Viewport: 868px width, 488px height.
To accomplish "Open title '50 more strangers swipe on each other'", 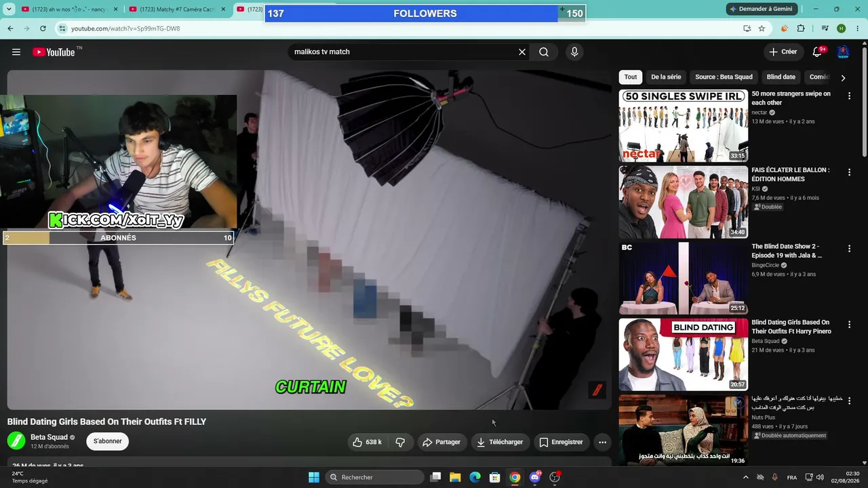I will click(x=791, y=98).
